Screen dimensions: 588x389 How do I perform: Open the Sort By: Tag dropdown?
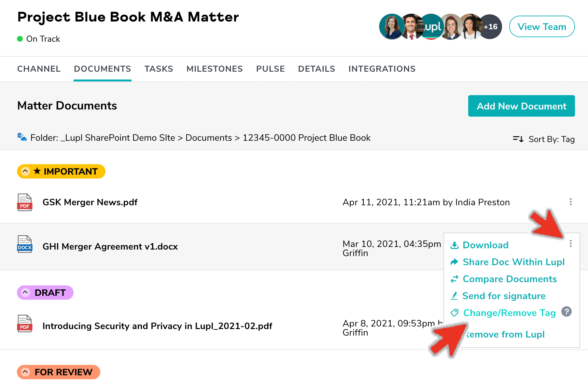[x=544, y=139]
